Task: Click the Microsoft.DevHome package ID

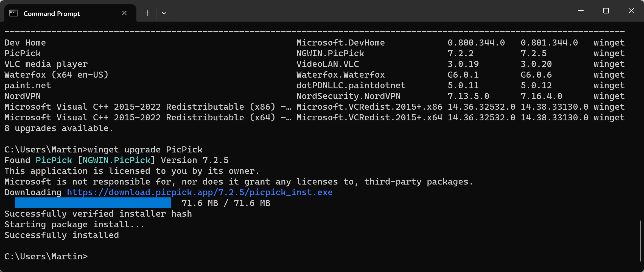Action: [x=340, y=43]
